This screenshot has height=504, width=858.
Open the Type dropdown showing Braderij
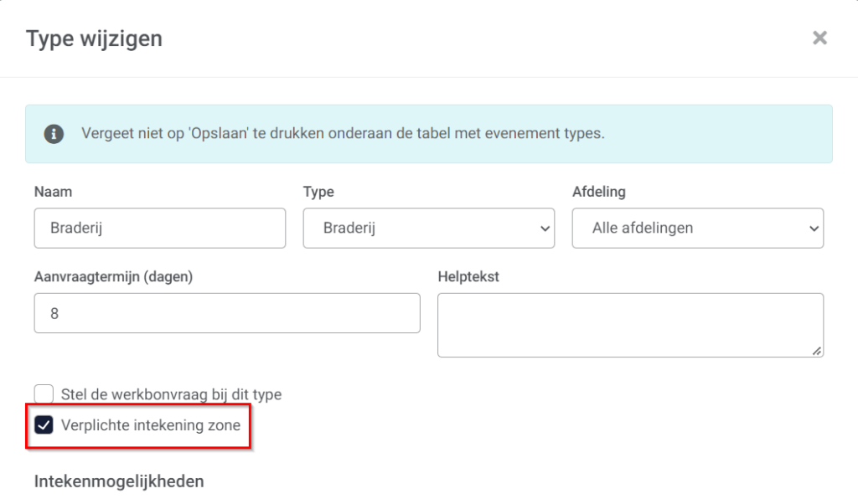pyautogui.click(x=429, y=228)
